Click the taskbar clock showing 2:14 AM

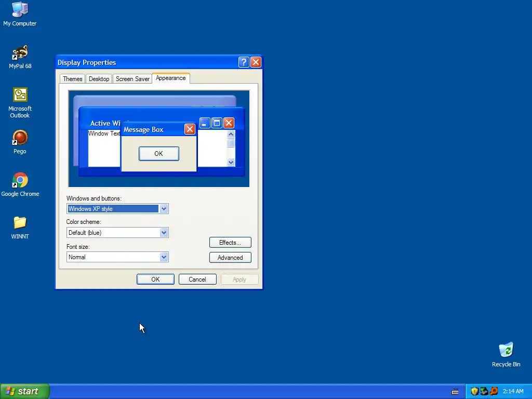513,391
